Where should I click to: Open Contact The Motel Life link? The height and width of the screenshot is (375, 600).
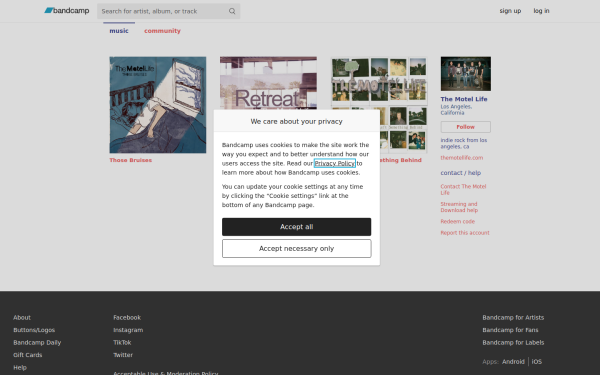point(463,189)
